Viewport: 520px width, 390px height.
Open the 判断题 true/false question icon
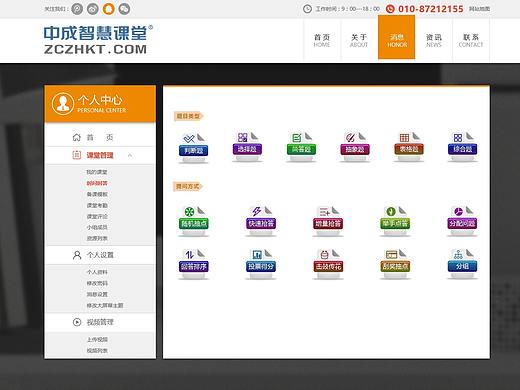(x=193, y=148)
